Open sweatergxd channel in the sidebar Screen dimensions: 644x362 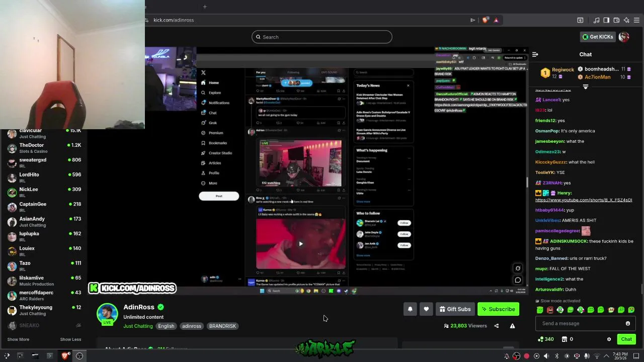(x=44, y=162)
